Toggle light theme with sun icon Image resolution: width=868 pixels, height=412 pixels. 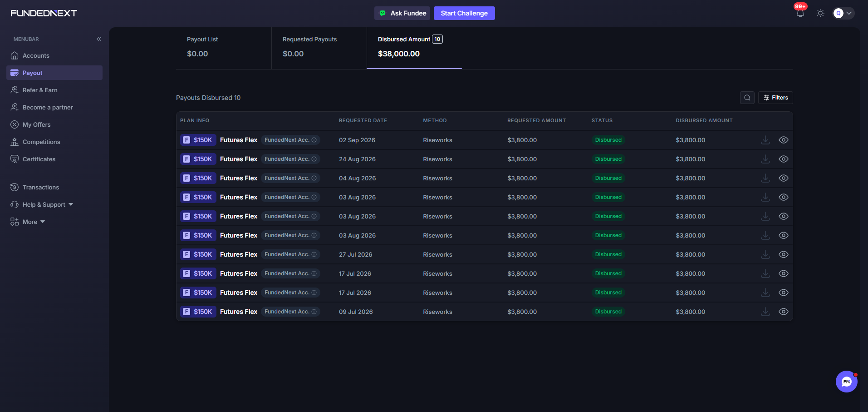tap(820, 13)
